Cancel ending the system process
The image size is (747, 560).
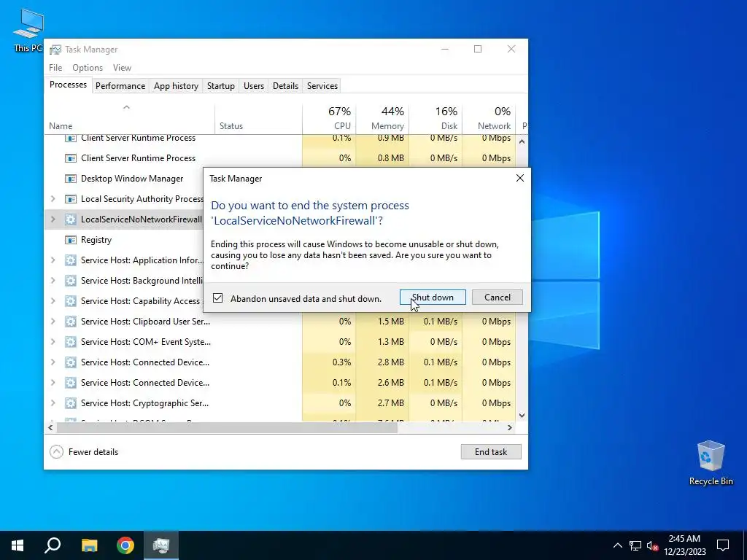click(x=497, y=297)
